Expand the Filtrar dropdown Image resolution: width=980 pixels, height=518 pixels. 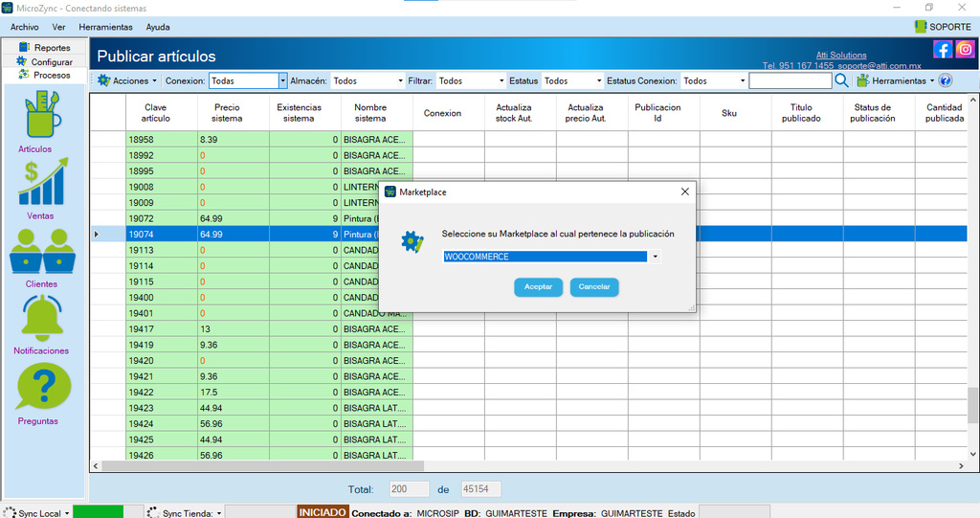click(501, 80)
